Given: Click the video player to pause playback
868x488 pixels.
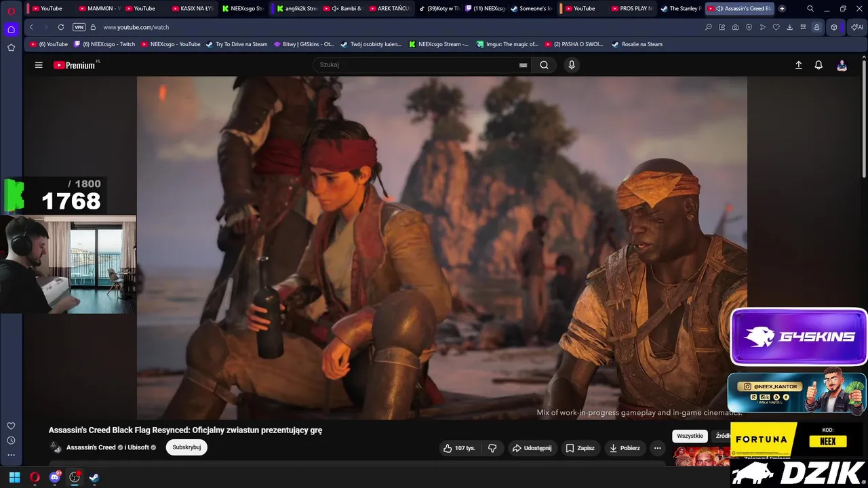Looking at the screenshot, I should pos(442,248).
